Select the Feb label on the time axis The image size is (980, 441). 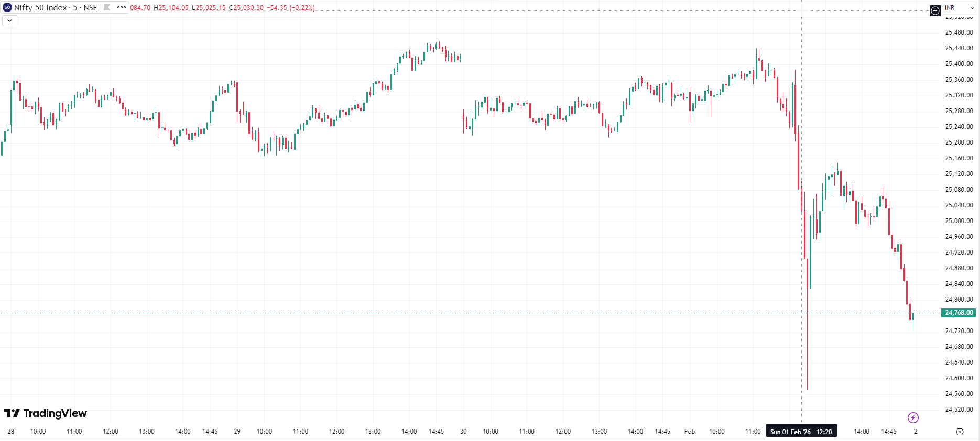(x=689, y=432)
